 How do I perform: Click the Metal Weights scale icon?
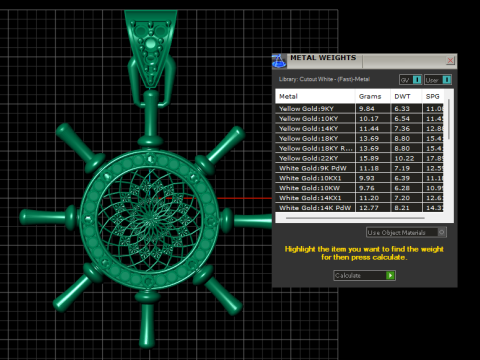(279, 61)
